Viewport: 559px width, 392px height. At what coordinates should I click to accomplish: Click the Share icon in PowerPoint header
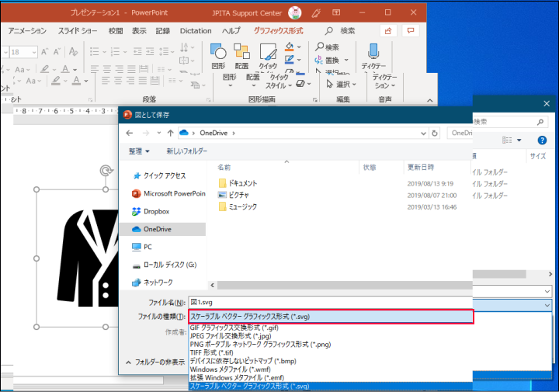[x=388, y=31]
